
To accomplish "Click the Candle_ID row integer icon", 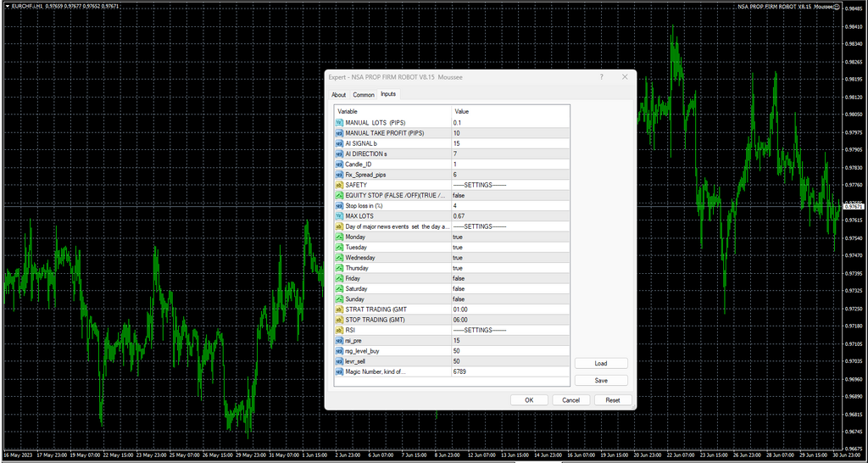I will (x=339, y=164).
